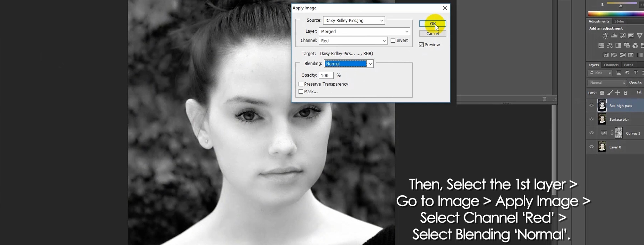Click the trash icon in the middle panel
This screenshot has height=245, width=644.
coord(544,99)
